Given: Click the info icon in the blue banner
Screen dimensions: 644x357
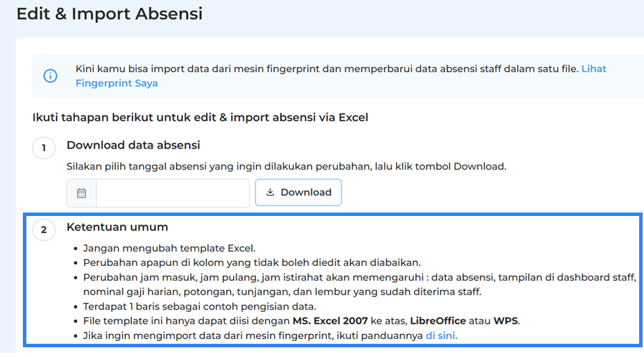Looking at the screenshot, I should pos(51,76).
